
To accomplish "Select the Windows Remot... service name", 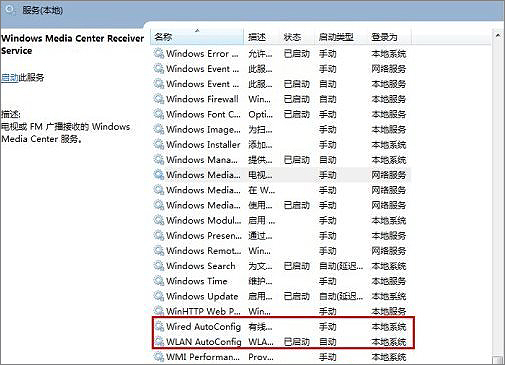I will (204, 251).
